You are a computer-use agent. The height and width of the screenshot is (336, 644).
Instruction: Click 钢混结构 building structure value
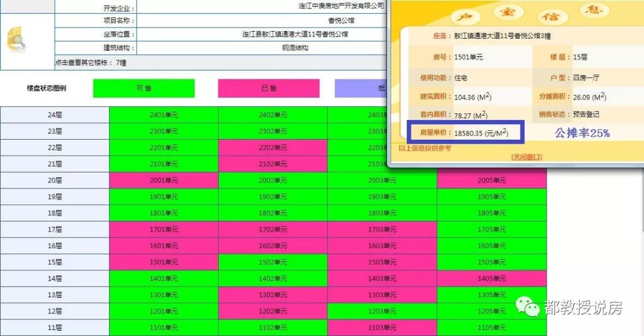pyautogui.click(x=295, y=48)
